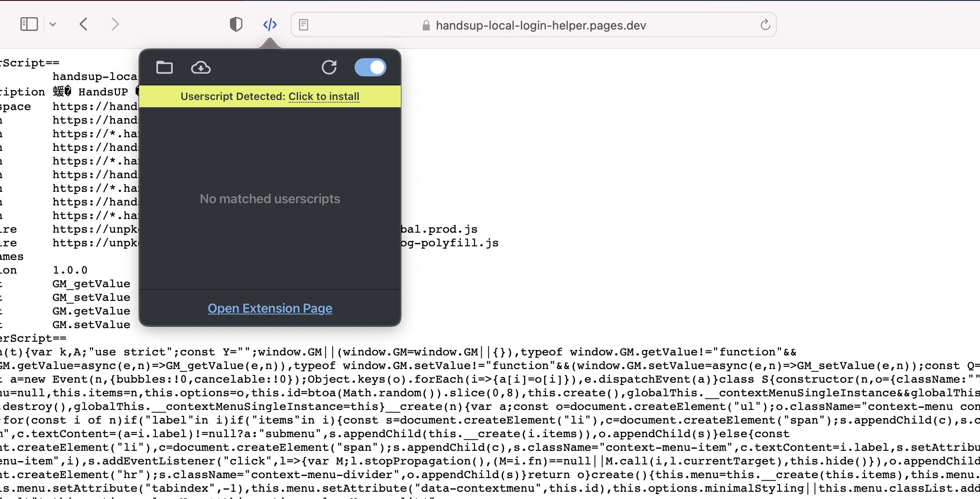Click to install the detected userscript
The width and height of the screenshot is (980, 499).
(324, 96)
